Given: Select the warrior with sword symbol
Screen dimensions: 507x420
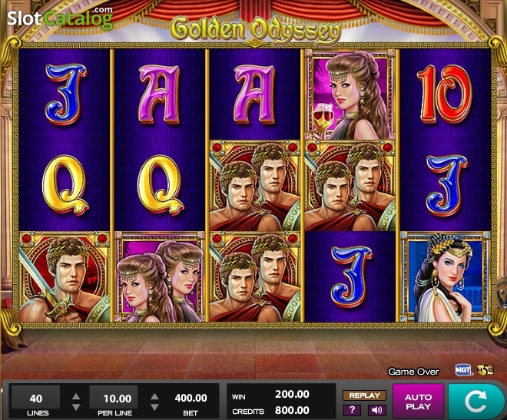Looking at the screenshot, I should click(65, 277).
